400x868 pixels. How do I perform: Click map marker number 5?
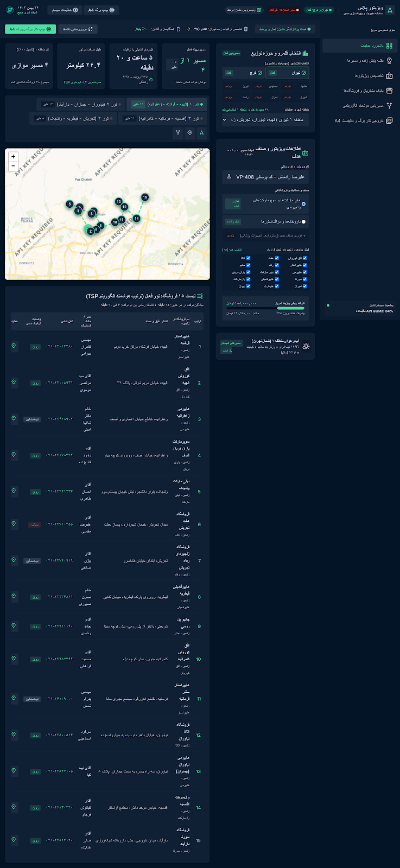[69, 204]
